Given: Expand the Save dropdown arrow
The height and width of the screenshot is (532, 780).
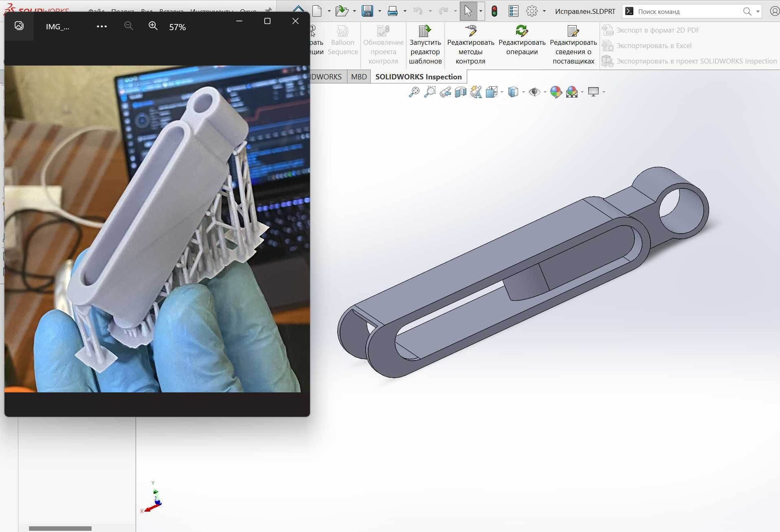Looking at the screenshot, I should 380,11.
